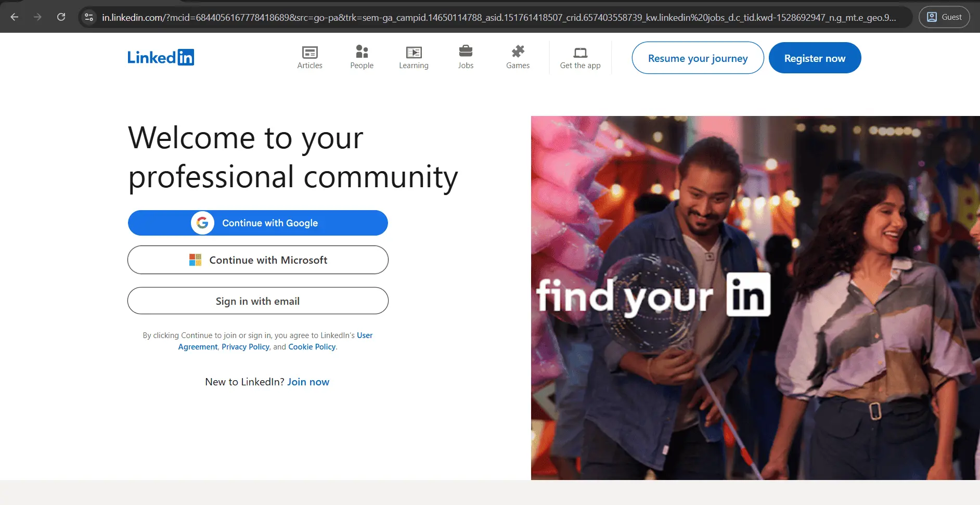View the Privacy Policy
980x505 pixels.
coord(245,346)
